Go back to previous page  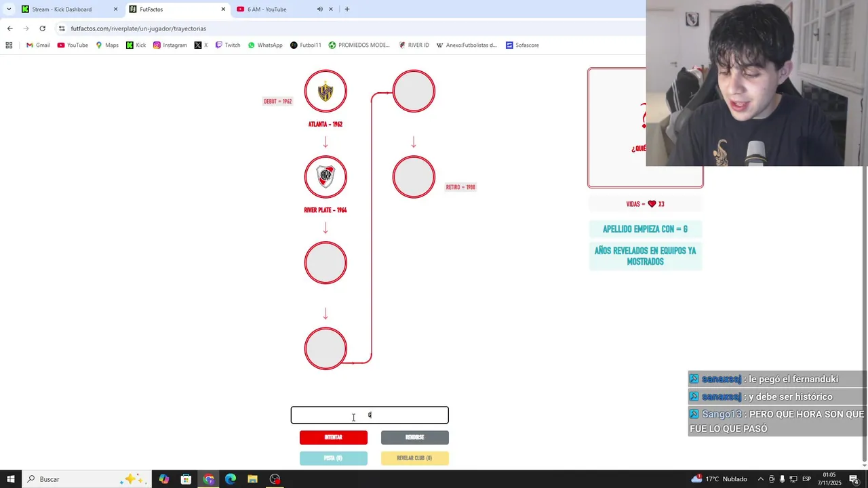[x=9, y=28]
